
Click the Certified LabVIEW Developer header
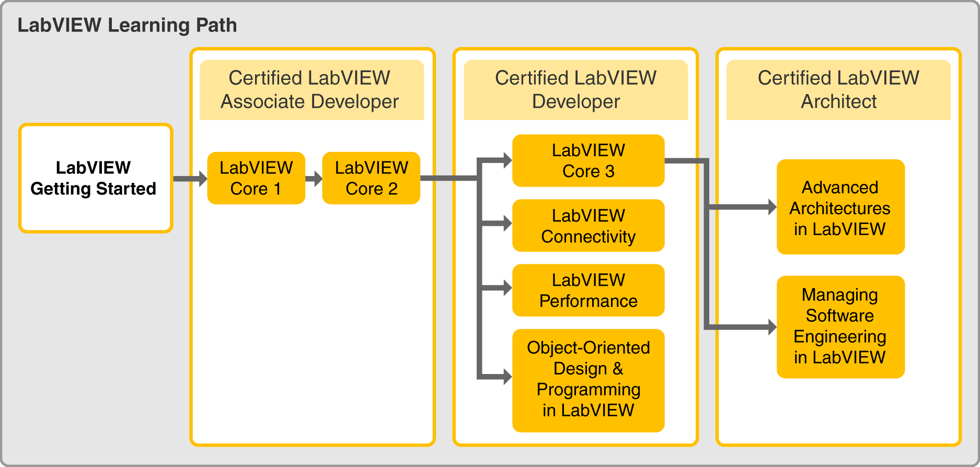click(x=575, y=90)
